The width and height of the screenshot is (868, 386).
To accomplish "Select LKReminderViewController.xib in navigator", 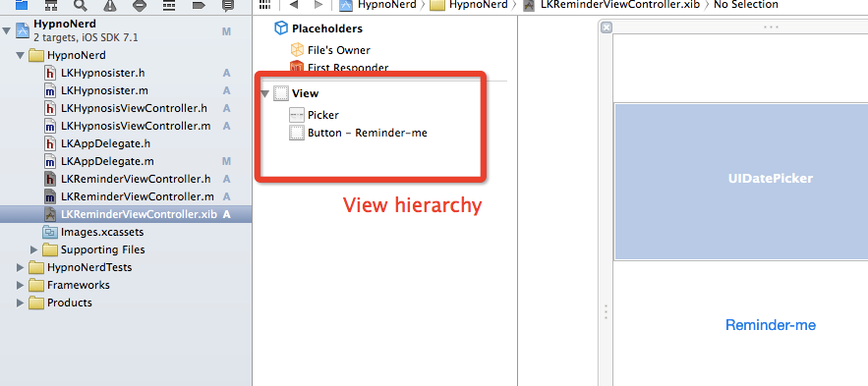I will tap(126, 214).
